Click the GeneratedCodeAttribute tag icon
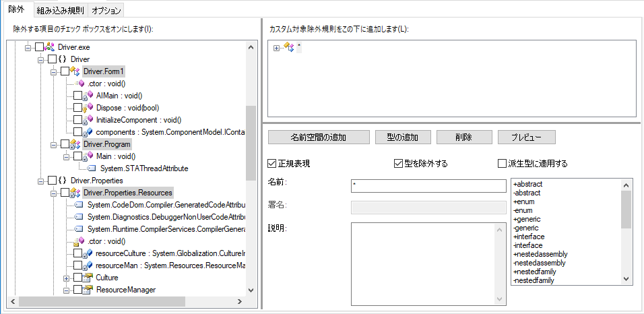Image resolution: width=644 pixels, height=314 pixels. coord(79,205)
